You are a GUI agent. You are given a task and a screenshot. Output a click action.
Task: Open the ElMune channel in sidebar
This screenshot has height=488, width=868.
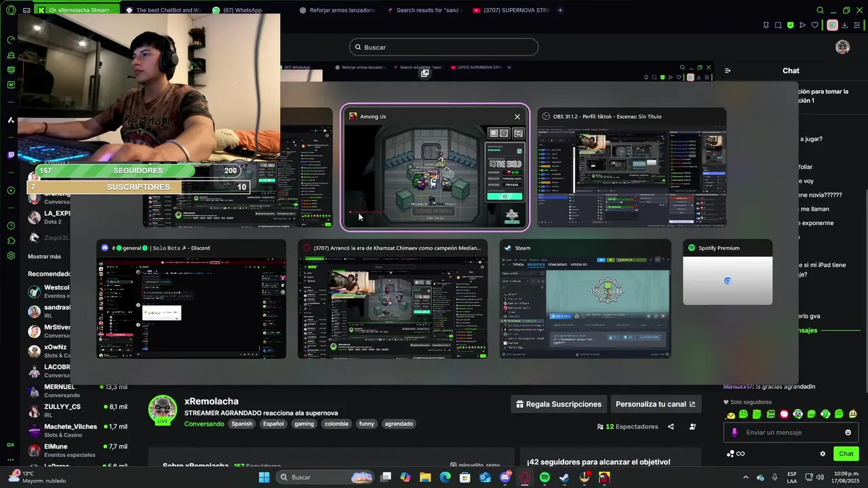pos(76,450)
